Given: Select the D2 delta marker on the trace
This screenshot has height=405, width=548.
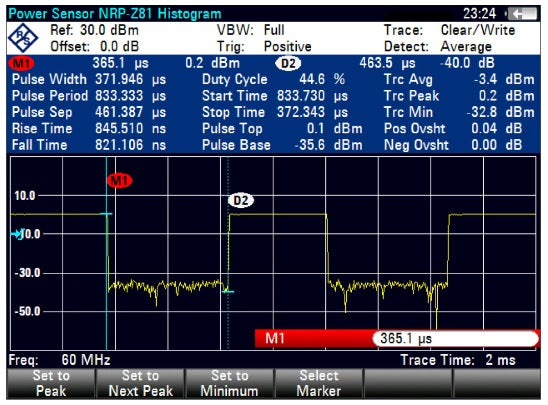Looking at the screenshot, I should tap(241, 200).
